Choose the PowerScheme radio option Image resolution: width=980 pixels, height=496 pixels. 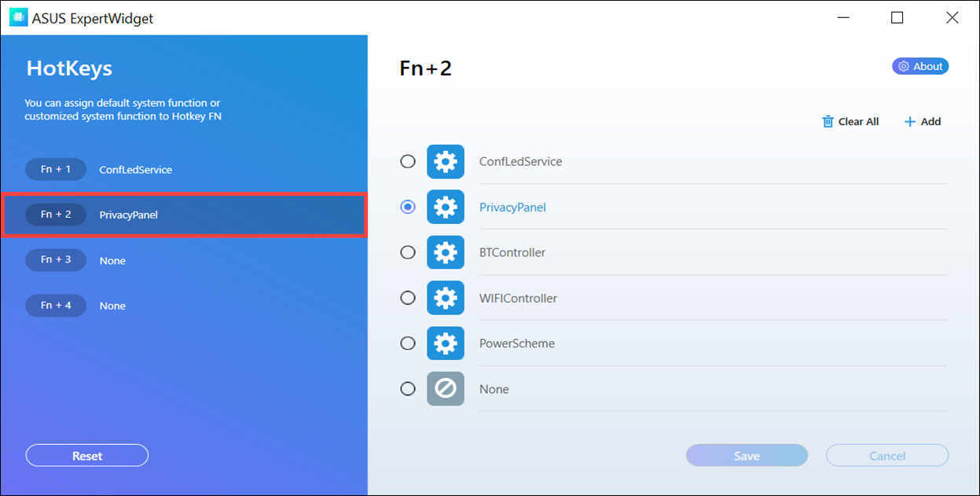point(408,343)
